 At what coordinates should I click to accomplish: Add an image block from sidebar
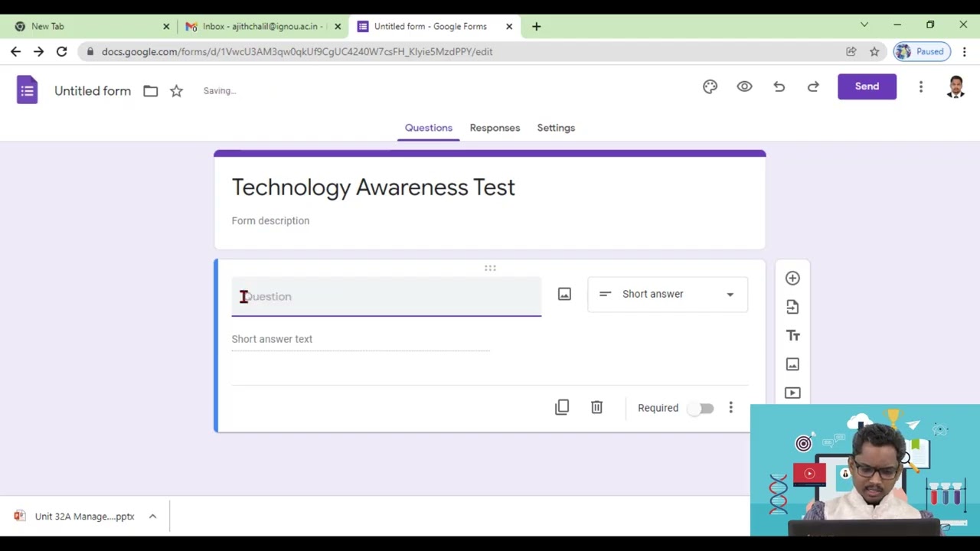coord(792,364)
